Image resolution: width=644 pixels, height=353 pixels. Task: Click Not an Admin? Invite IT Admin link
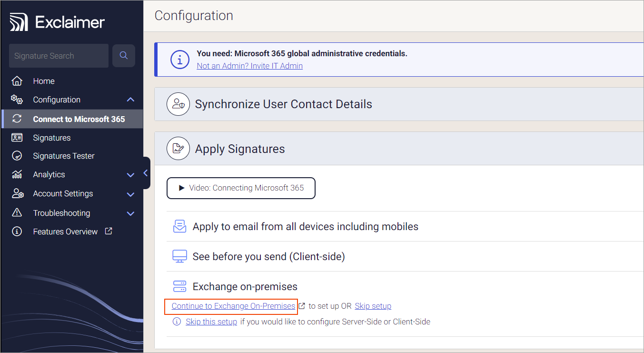pos(249,66)
